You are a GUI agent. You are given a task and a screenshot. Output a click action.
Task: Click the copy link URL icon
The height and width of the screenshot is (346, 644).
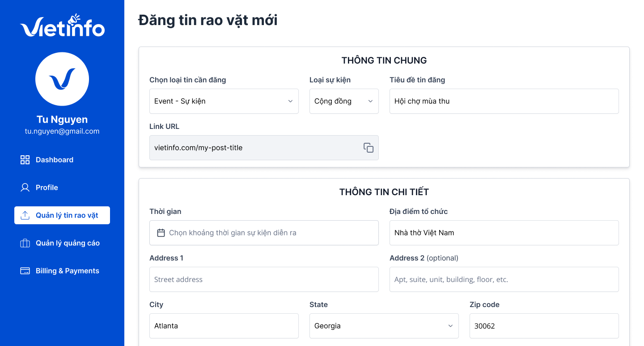pyautogui.click(x=369, y=148)
